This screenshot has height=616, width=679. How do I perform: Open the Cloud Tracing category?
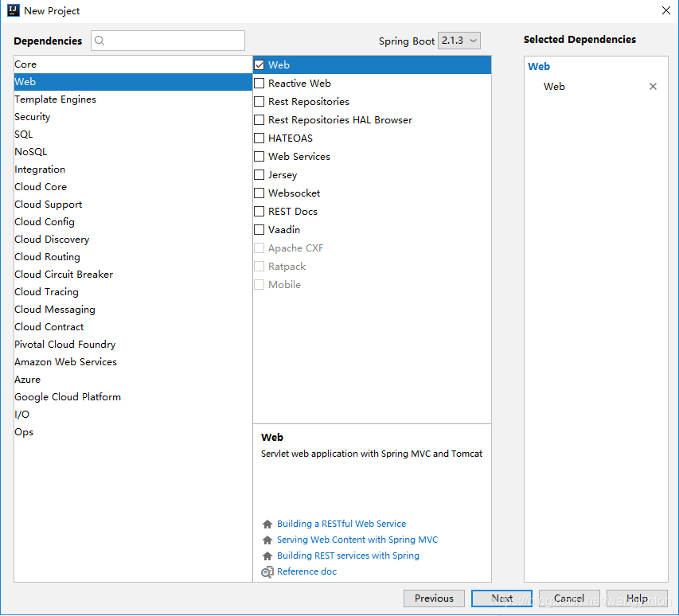pos(133,292)
